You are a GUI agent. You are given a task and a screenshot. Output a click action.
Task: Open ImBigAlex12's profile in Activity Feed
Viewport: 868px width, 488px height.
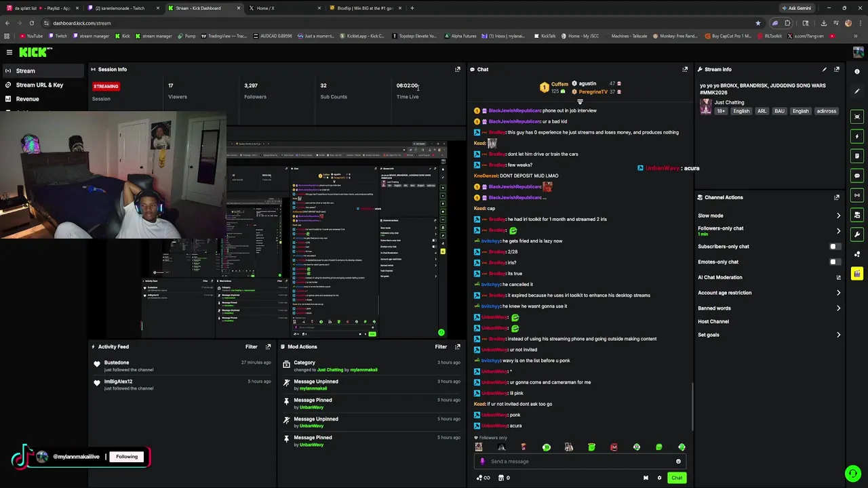tap(119, 382)
